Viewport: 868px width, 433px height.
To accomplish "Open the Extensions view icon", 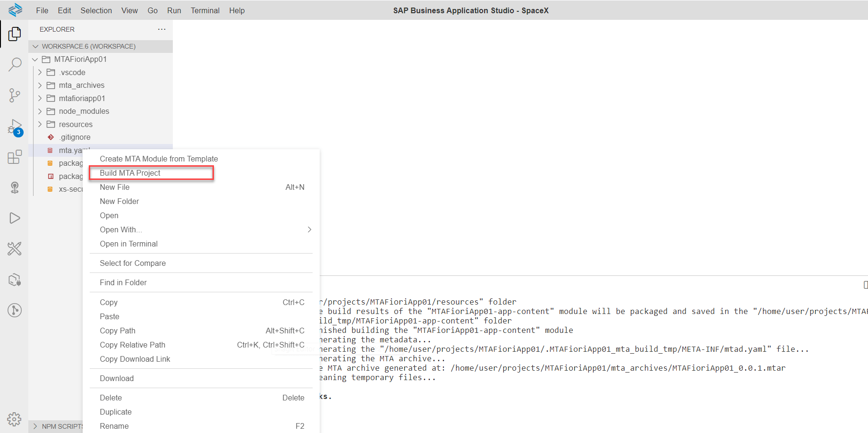I will [x=15, y=157].
